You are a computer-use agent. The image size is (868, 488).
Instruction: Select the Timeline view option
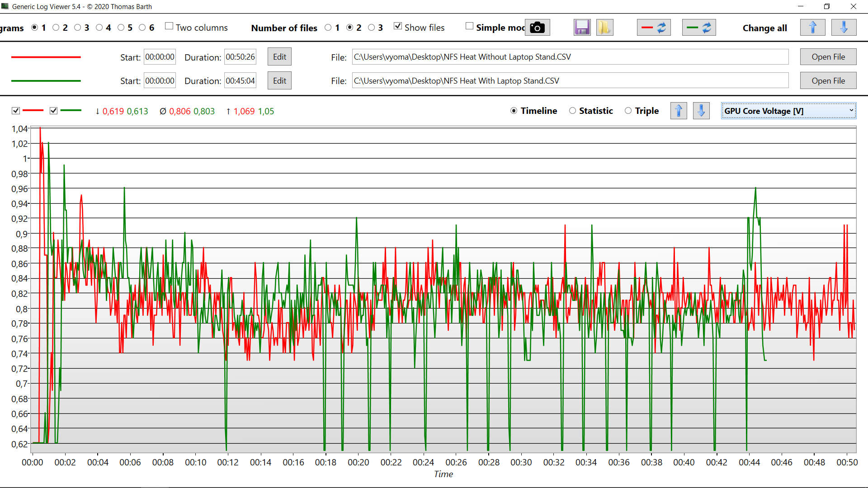tap(514, 111)
